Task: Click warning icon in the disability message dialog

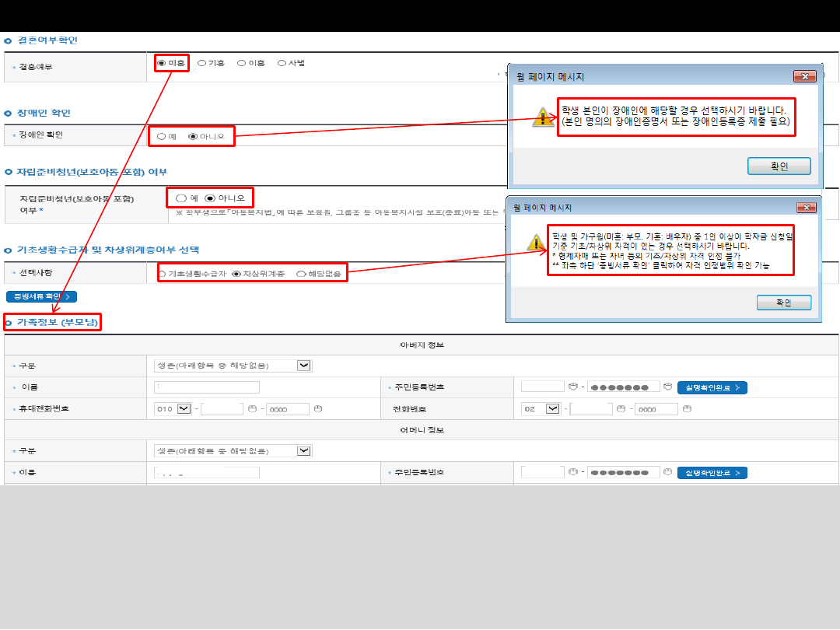Action: 543,118
